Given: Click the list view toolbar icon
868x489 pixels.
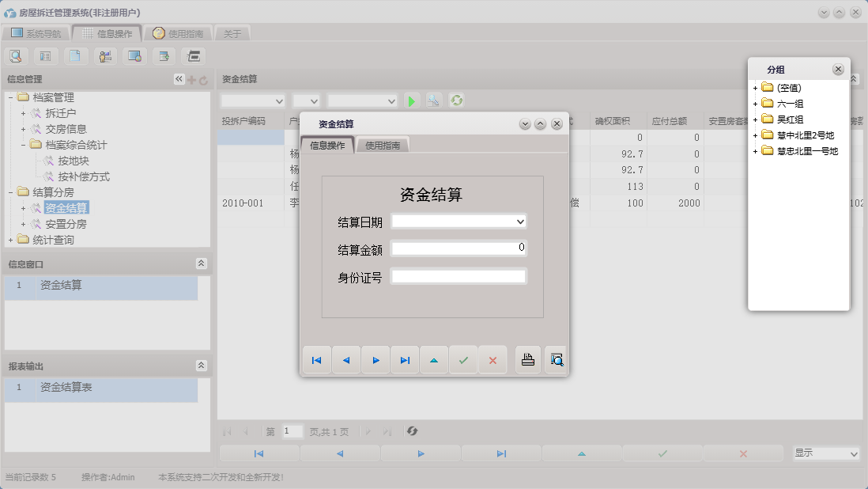Looking at the screenshot, I should tap(45, 56).
